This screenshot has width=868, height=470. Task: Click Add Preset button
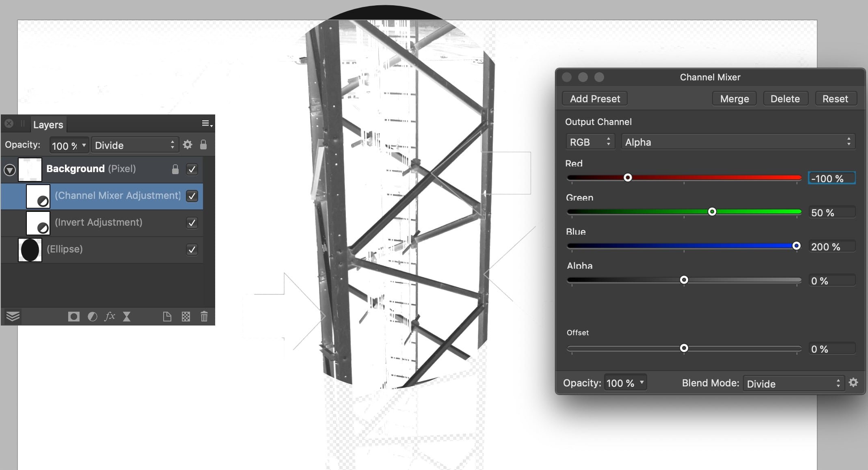595,99
